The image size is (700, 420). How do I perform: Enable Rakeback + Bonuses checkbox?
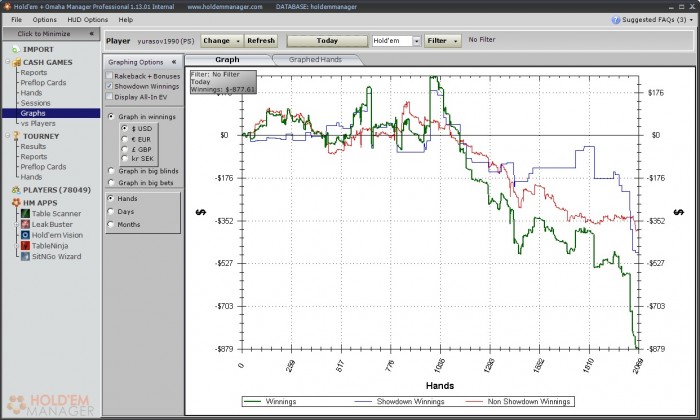(110, 76)
